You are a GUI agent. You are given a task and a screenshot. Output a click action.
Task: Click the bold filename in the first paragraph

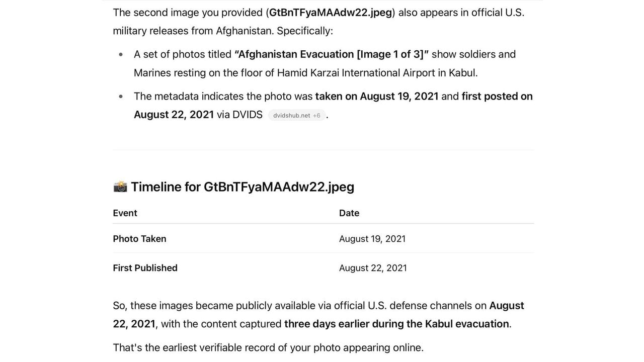[x=331, y=13]
